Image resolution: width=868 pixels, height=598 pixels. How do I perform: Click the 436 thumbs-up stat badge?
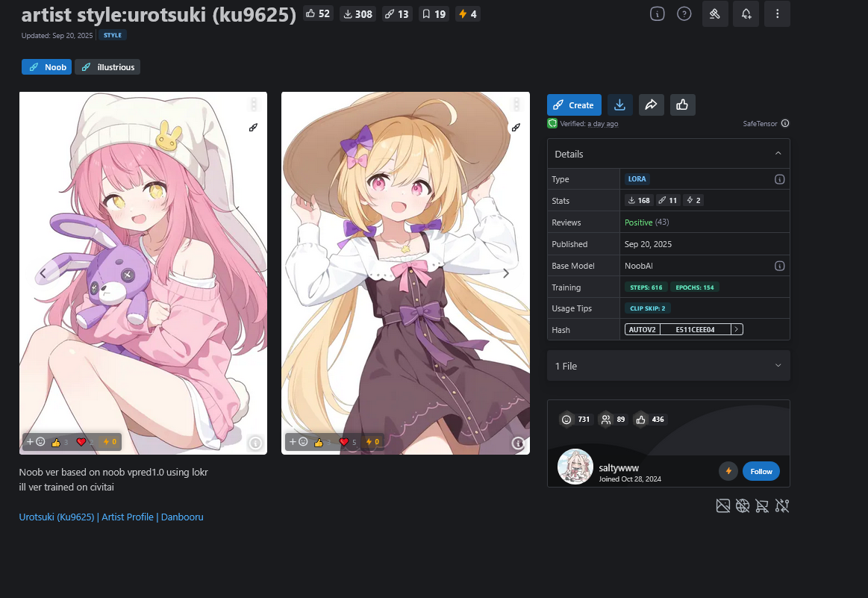650,420
